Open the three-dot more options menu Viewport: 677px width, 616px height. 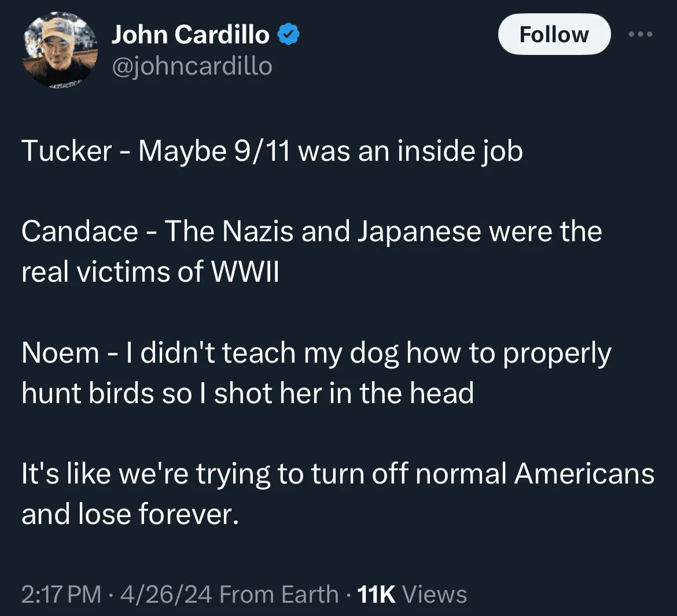click(x=641, y=35)
